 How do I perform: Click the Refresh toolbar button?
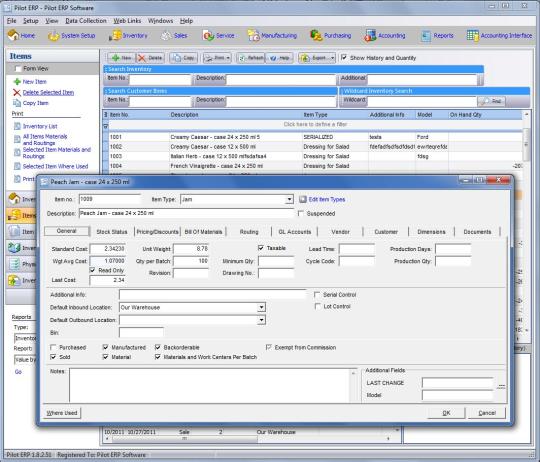(x=251, y=58)
